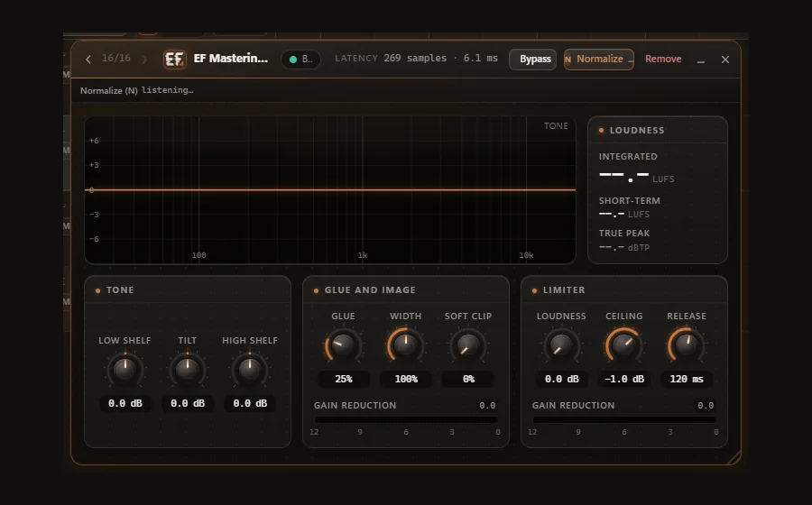Click the TONE label in the graph
812x505 pixels.
pyautogui.click(x=556, y=125)
